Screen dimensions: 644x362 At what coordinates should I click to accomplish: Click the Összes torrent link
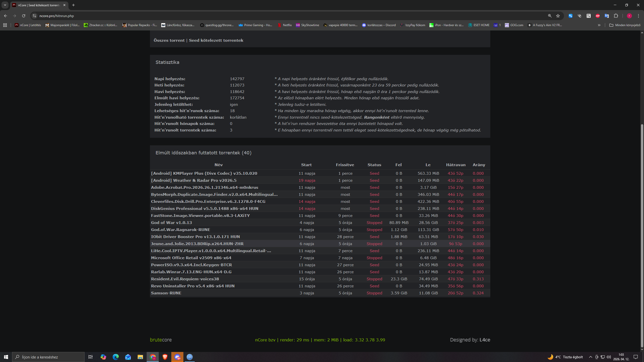pyautogui.click(x=169, y=40)
